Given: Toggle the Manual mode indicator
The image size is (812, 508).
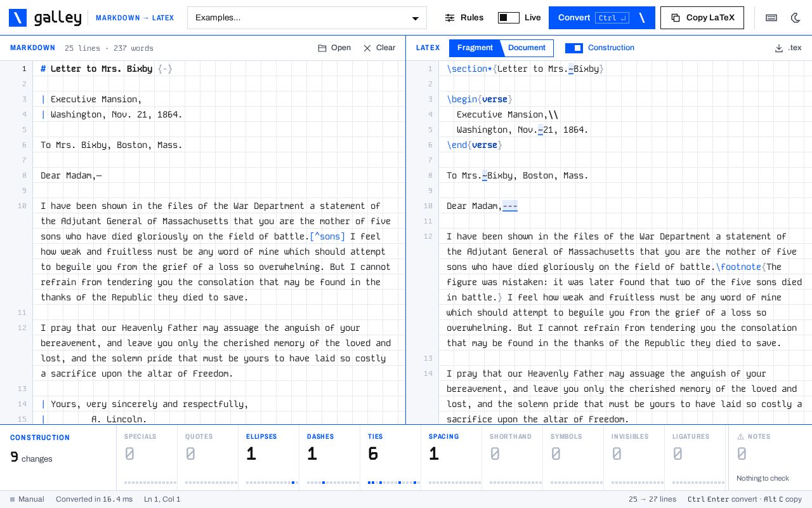Looking at the screenshot, I should click(x=27, y=499).
